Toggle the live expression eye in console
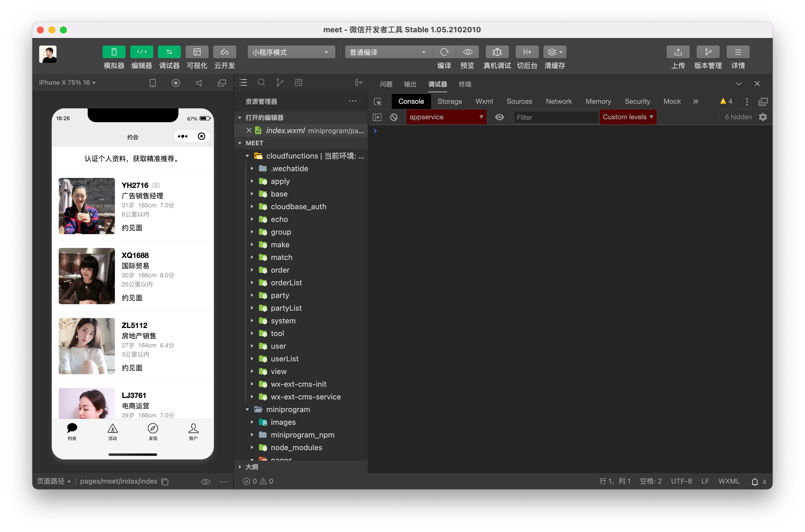Viewport: 805px width, 532px height. pos(499,117)
